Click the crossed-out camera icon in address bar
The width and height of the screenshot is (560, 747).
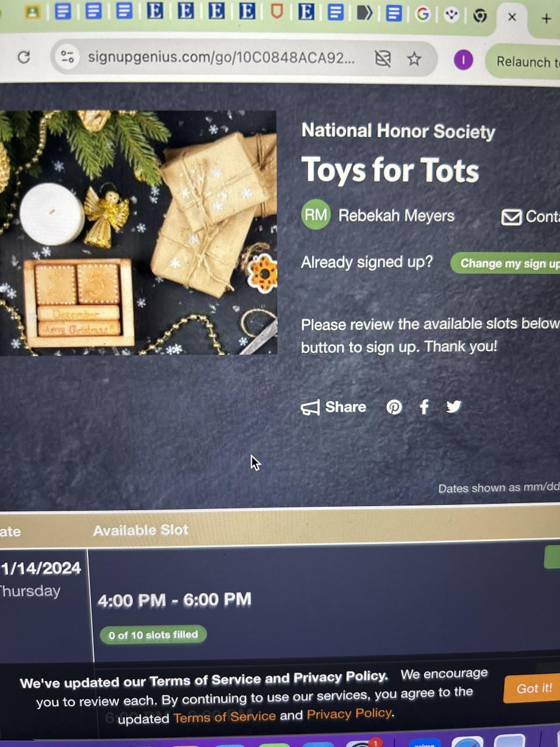coord(383,58)
